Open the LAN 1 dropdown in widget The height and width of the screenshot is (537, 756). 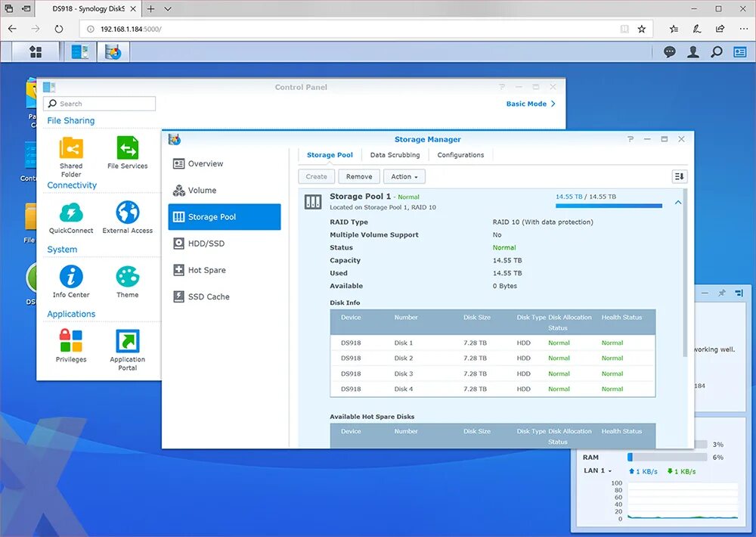[x=597, y=470]
